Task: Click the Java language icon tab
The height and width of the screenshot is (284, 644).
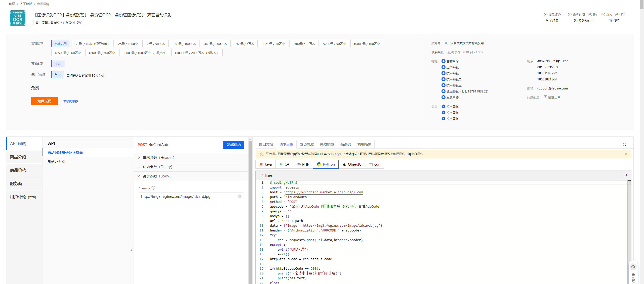Action: 267,165
